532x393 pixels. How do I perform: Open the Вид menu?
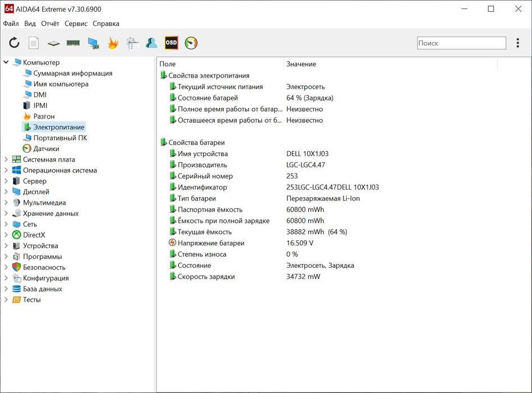(30, 24)
